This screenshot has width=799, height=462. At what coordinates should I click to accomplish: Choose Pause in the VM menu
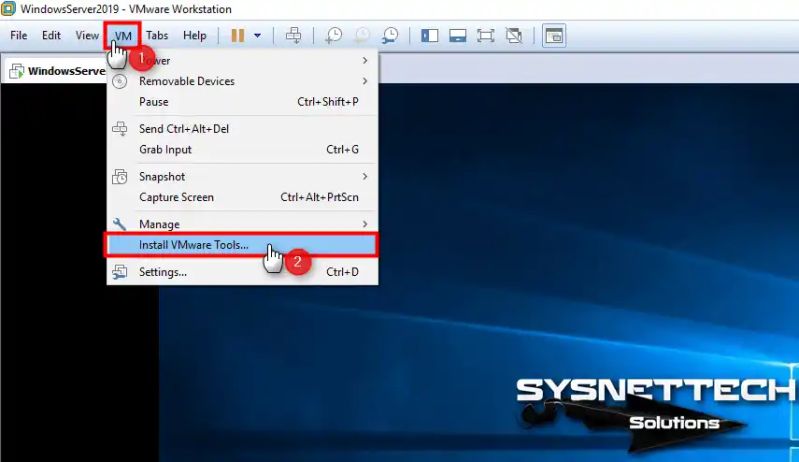243,102
